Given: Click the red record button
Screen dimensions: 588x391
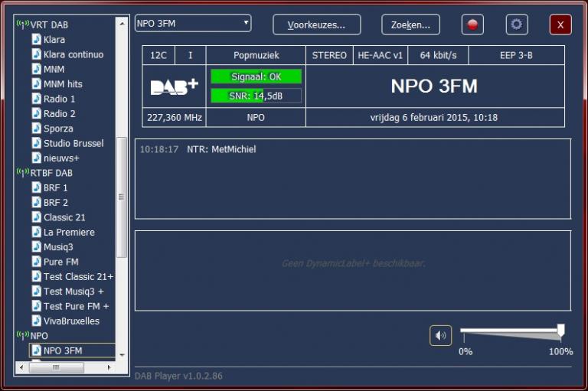Looking at the screenshot, I should (x=472, y=24).
